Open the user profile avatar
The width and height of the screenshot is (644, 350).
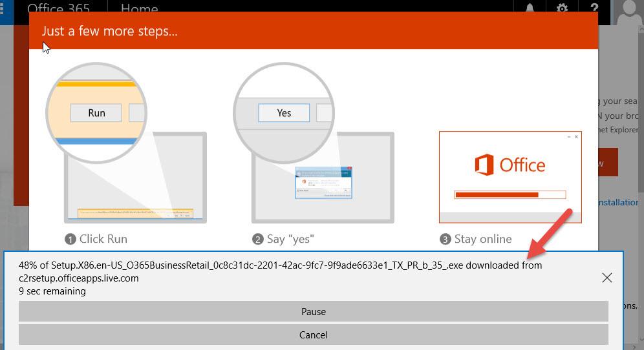(x=628, y=12)
